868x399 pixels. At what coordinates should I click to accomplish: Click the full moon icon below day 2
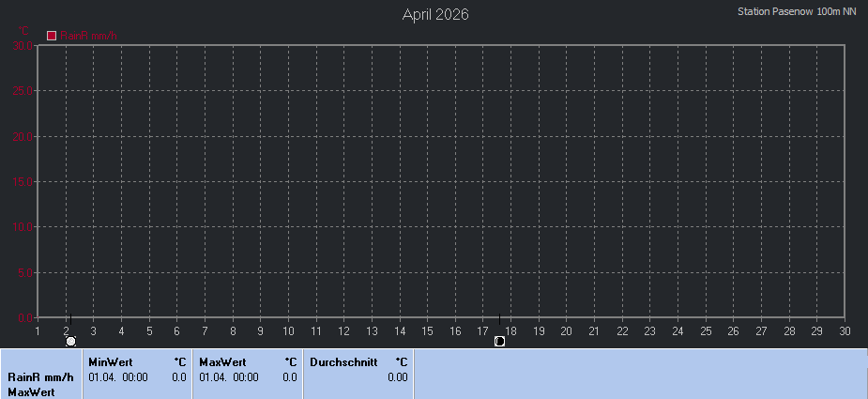point(70,342)
